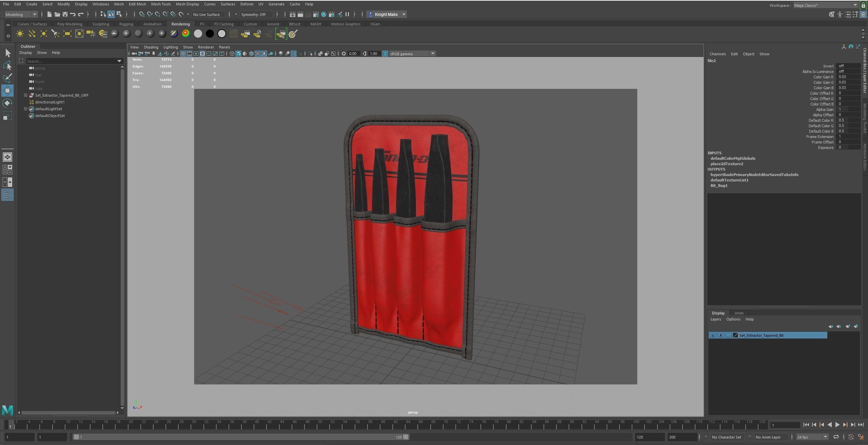
Task: Open the 24 fps frame rate dropdown
Action: [x=812, y=437]
